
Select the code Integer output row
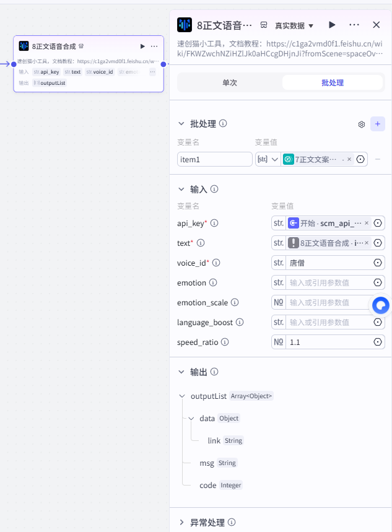point(221,485)
